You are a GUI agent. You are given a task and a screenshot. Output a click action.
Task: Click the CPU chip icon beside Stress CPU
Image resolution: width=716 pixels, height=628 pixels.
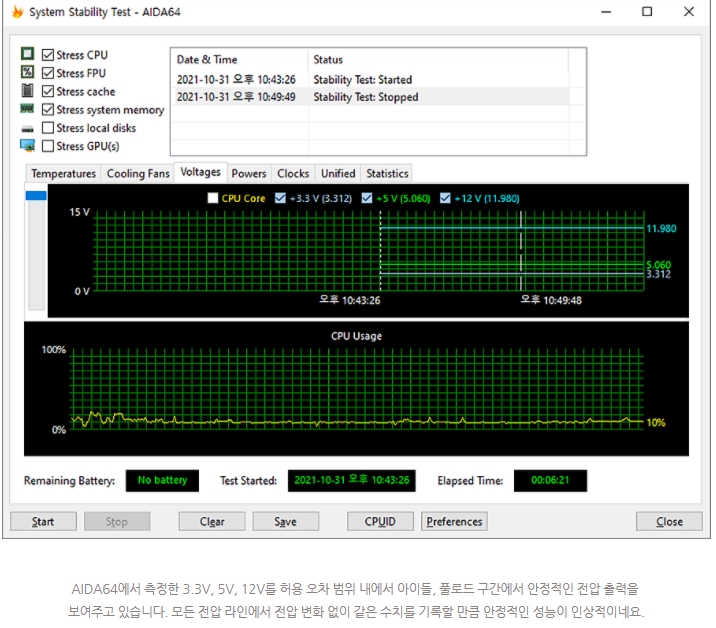[x=27, y=54]
